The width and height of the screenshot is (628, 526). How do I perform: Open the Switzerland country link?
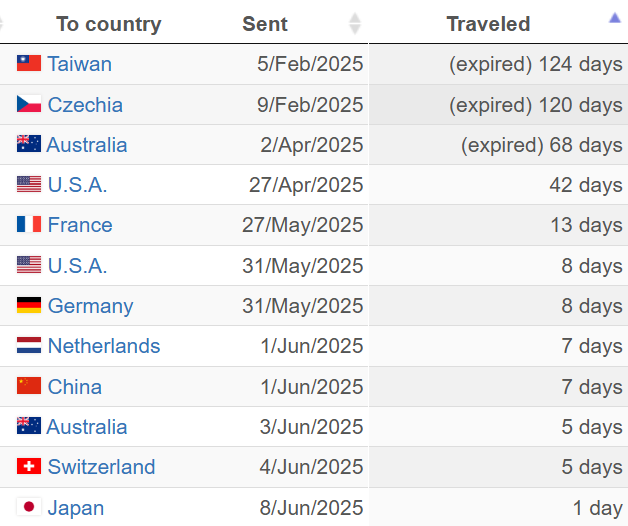[101, 467]
